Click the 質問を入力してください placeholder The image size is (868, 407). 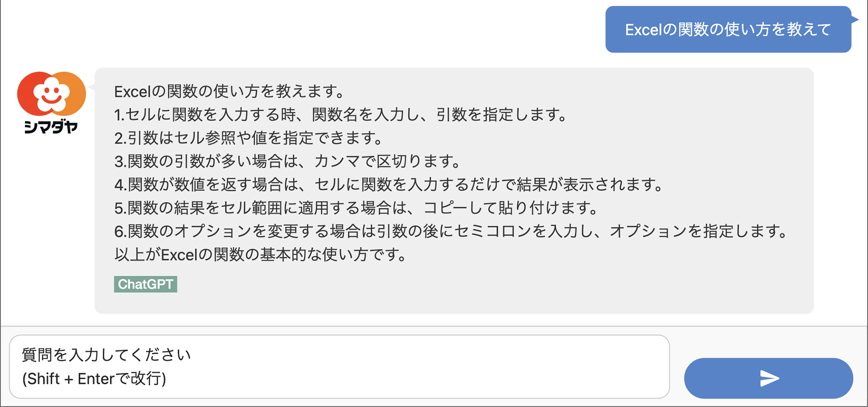pyautogui.click(x=106, y=355)
